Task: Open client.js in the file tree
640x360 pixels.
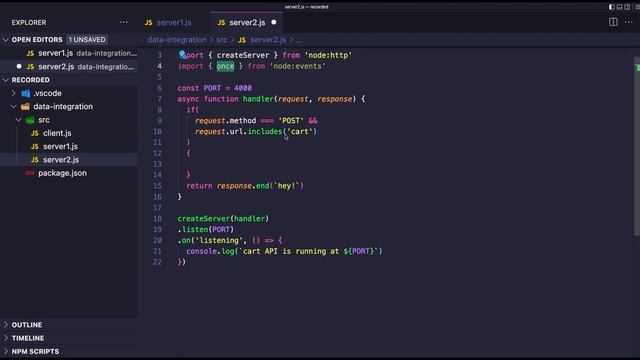Action: 57,133
